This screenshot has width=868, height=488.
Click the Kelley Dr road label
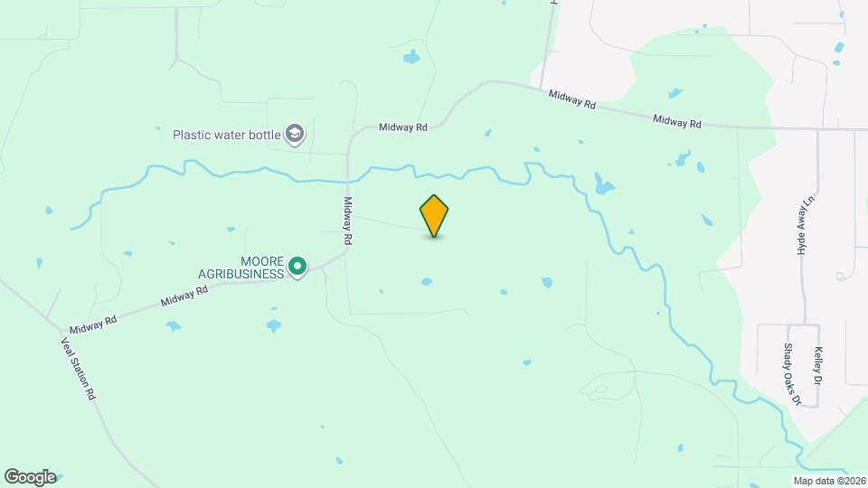[x=818, y=366]
